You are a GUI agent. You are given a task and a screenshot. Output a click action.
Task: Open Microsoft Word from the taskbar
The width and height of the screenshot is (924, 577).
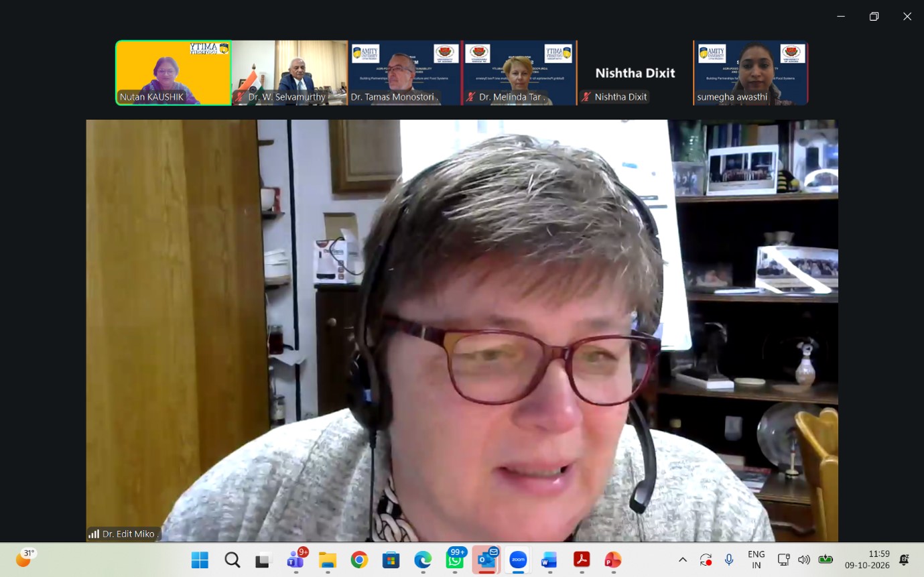(x=549, y=560)
